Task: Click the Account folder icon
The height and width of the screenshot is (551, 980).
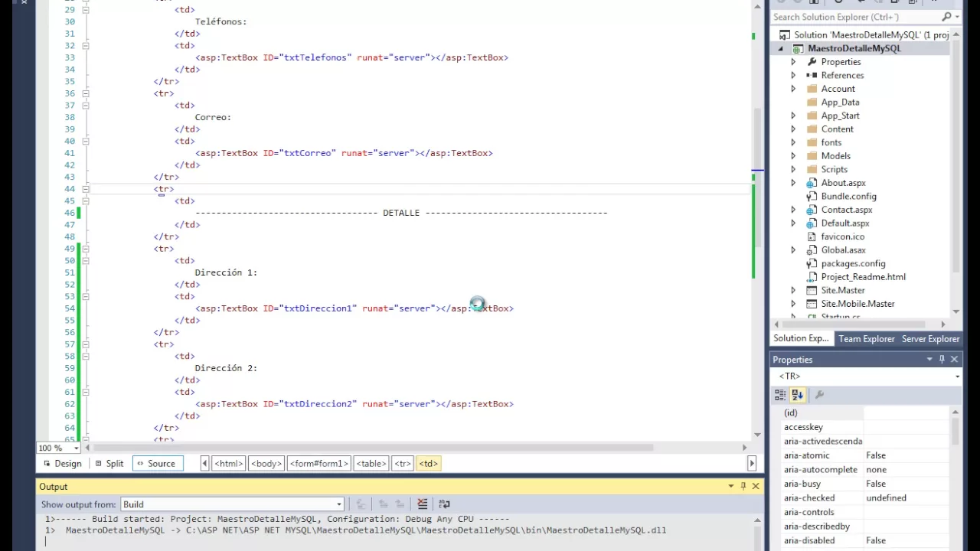Action: tap(812, 89)
